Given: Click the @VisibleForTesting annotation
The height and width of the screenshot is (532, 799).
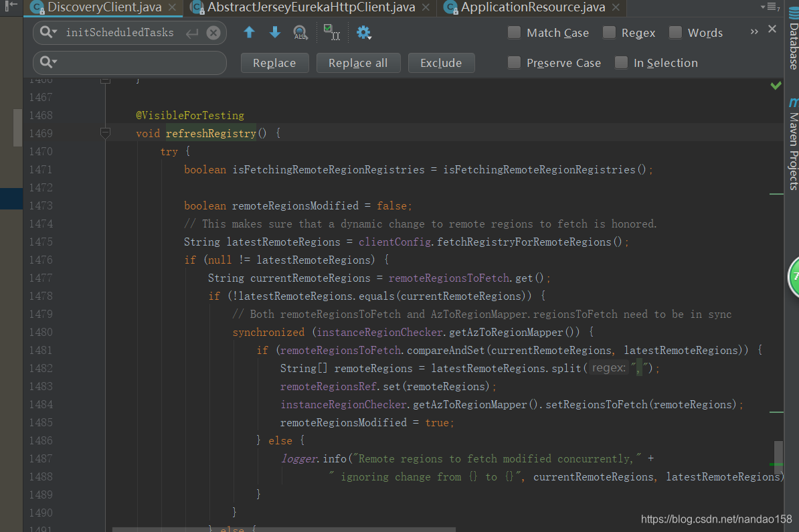Looking at the screenshot, I should [x=190, y=115].
